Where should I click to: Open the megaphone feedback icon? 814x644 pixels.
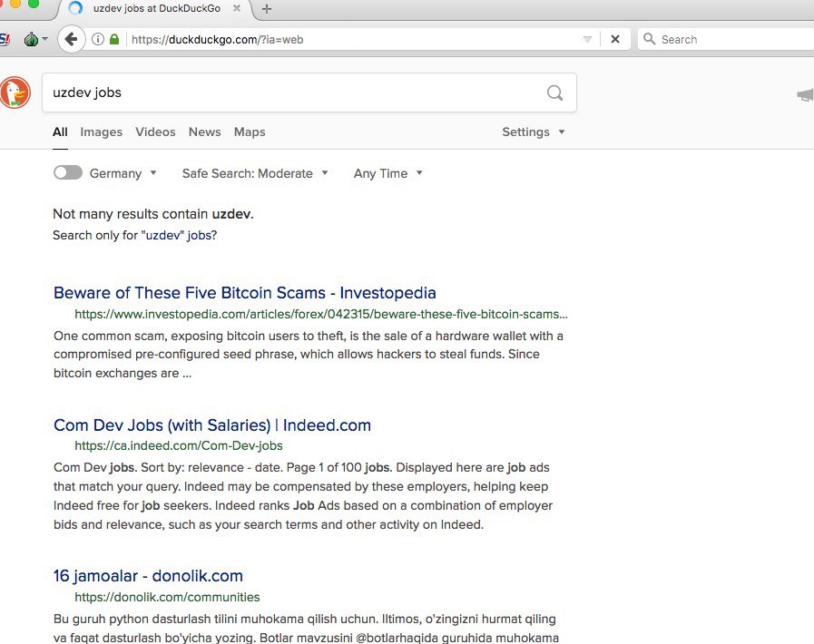[x=805, y=95]
